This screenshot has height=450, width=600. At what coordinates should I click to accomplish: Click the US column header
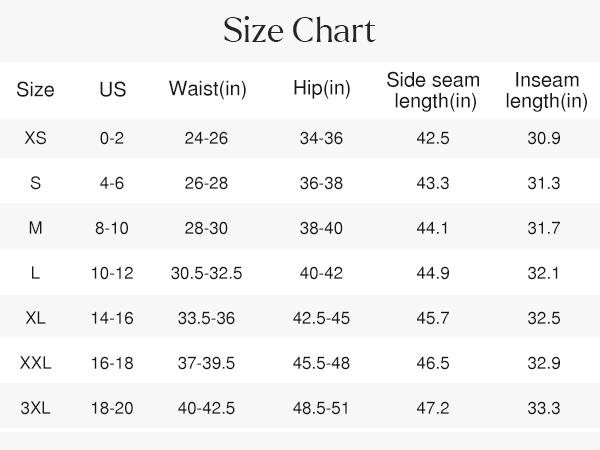pos(112,90)
